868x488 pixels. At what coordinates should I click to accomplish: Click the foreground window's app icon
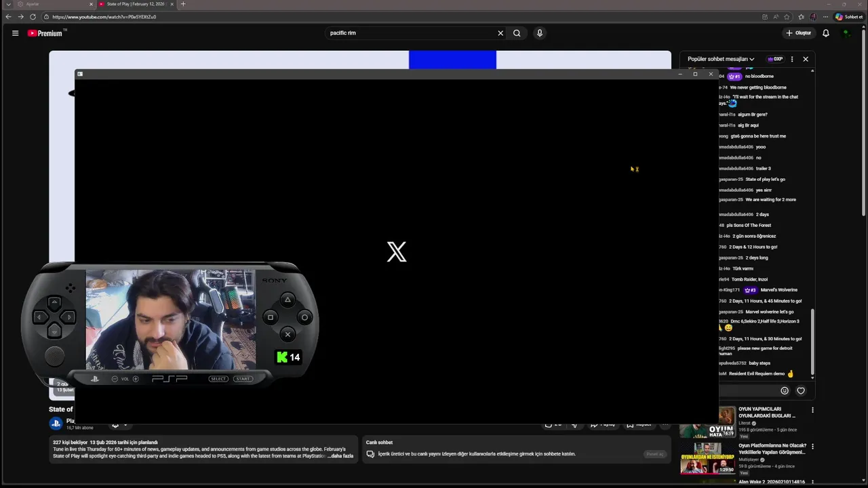[79, 74]
